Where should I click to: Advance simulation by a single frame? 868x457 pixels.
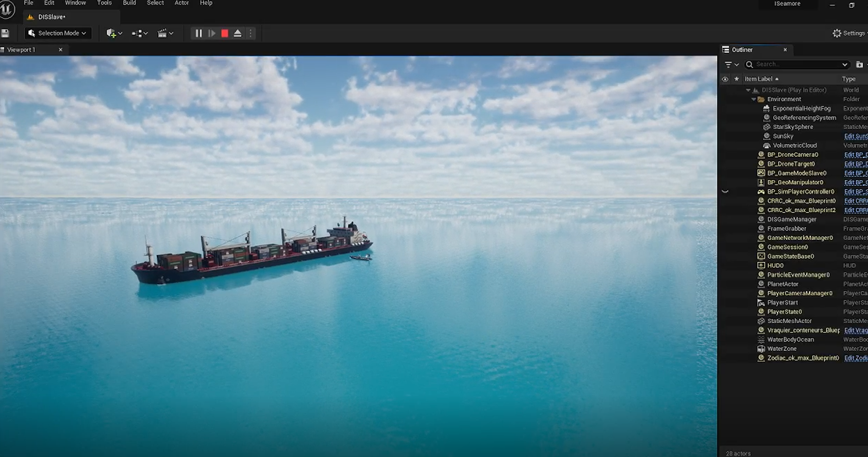pos(212,33)
